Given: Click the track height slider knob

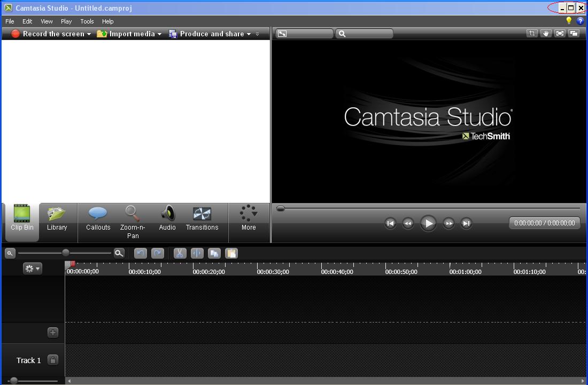Looking at the screenshot, I should pyautogui.click(x=14, y=381).
